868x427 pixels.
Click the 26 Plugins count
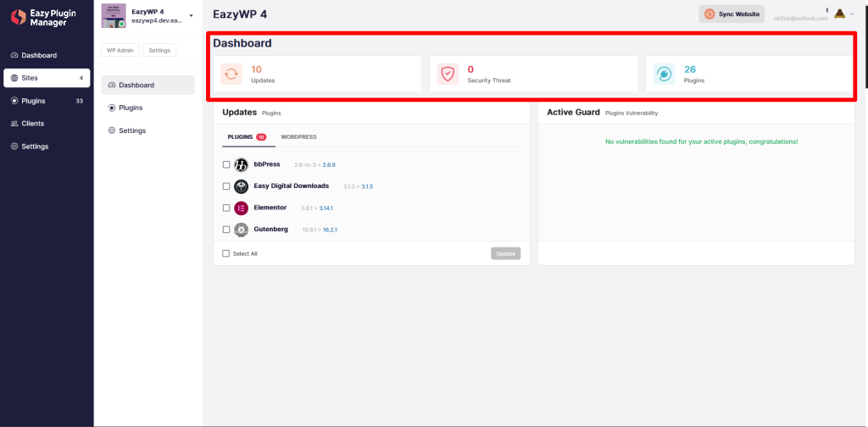690,69
